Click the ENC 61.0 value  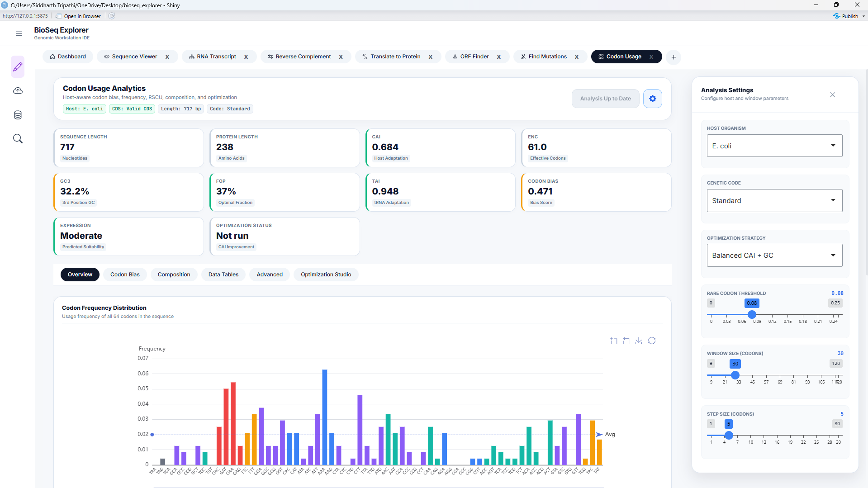click(537, 147)
